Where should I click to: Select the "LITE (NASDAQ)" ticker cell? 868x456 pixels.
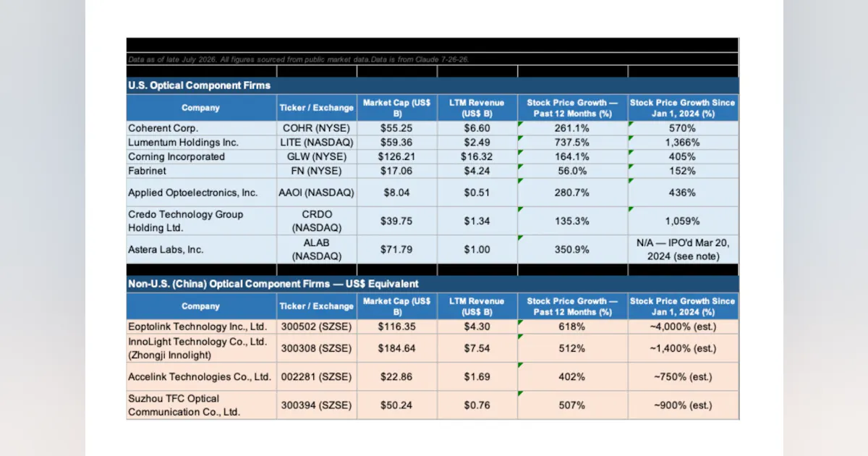(317, 143)
